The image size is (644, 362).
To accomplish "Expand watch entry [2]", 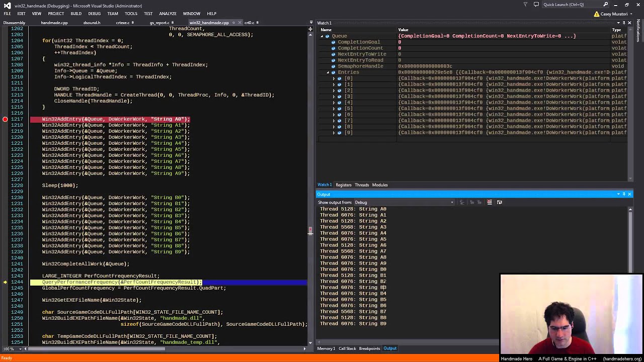I will [x=334, y=90].
